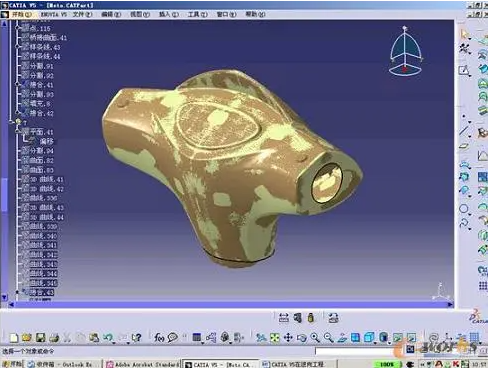
Task: Click the Measure Between icon
Action: pos(284,318)
